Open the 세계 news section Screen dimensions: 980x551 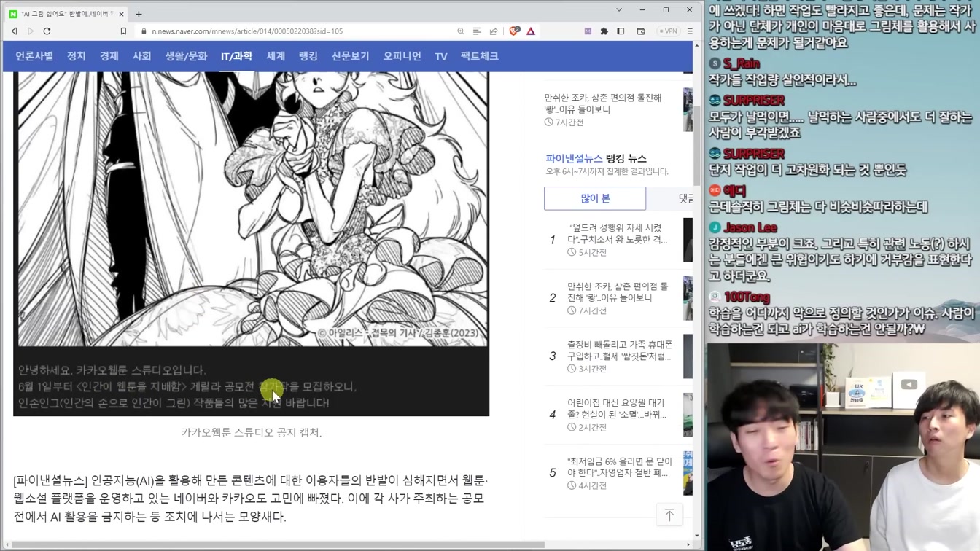click(x=276, y=56)
